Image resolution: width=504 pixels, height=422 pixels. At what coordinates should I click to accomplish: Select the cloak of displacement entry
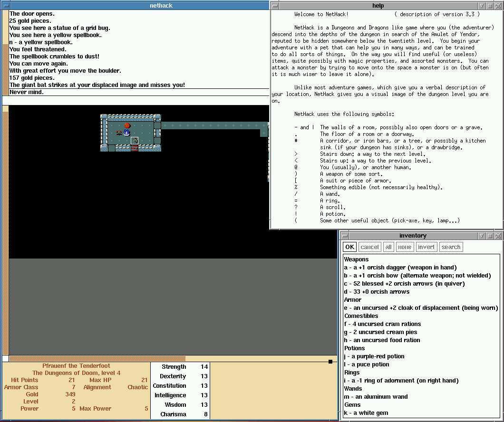(421, 308)
